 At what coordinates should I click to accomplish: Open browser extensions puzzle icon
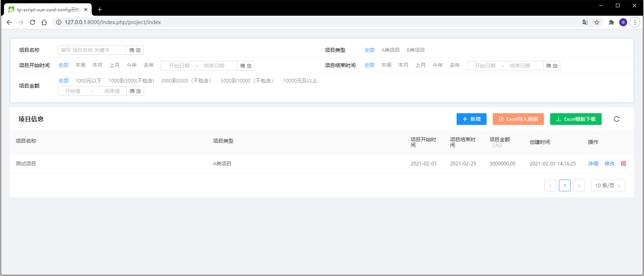(611, 22)
